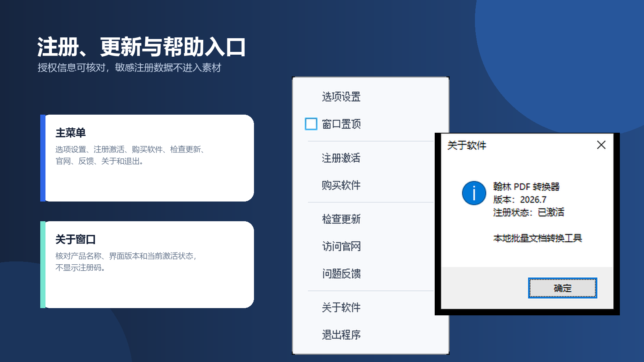Click the blue information icon

[474, 193]
